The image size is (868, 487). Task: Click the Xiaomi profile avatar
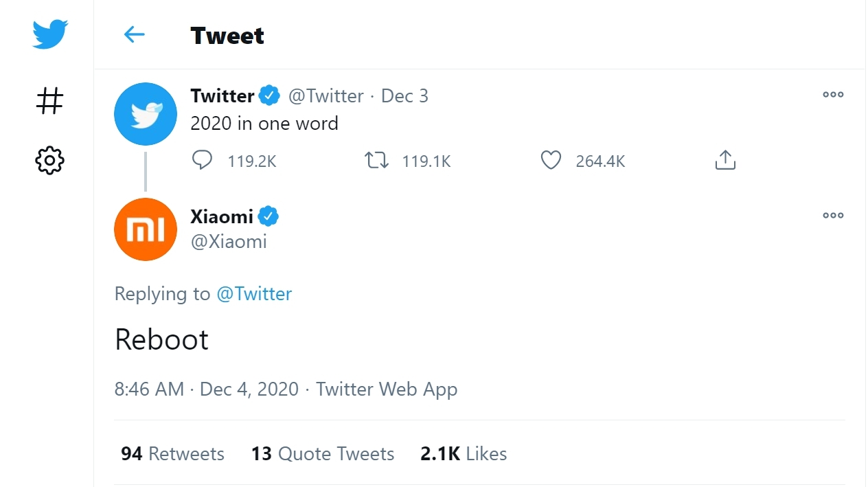[146, 229]
